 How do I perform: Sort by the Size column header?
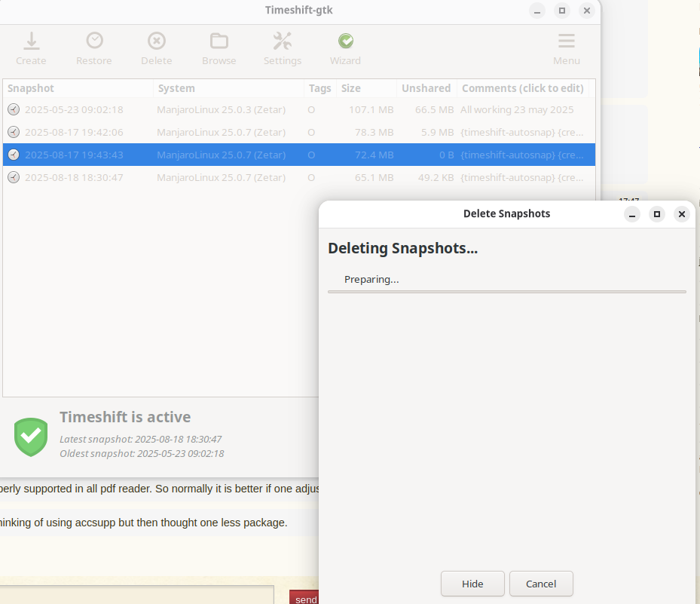pyautogui.click(x=366, y=88)
